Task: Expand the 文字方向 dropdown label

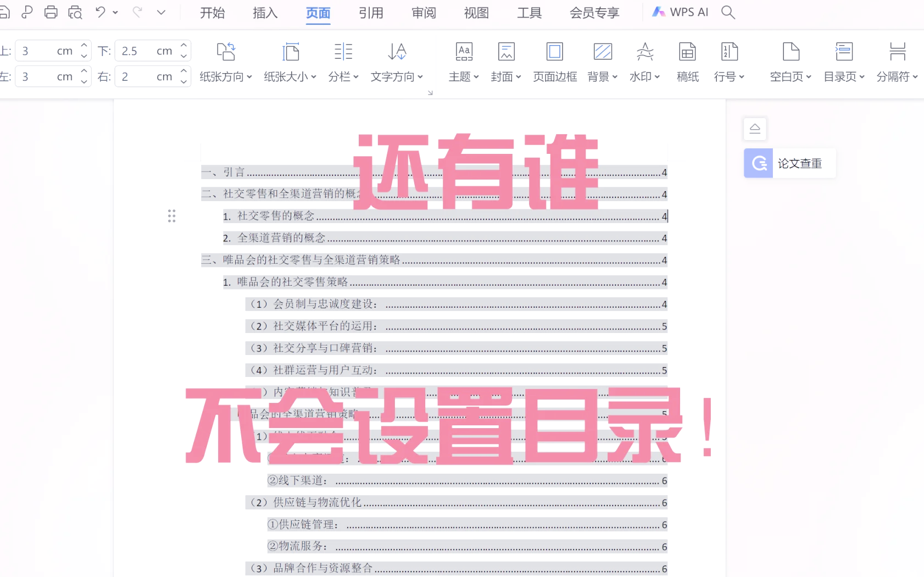Action: tap(397, 77)
